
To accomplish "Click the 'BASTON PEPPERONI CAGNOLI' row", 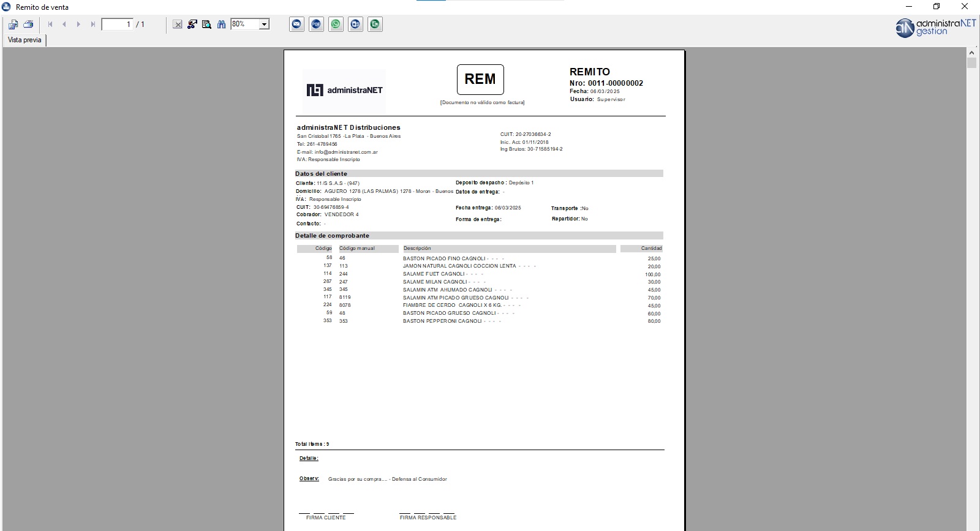I will coord(479,321).
